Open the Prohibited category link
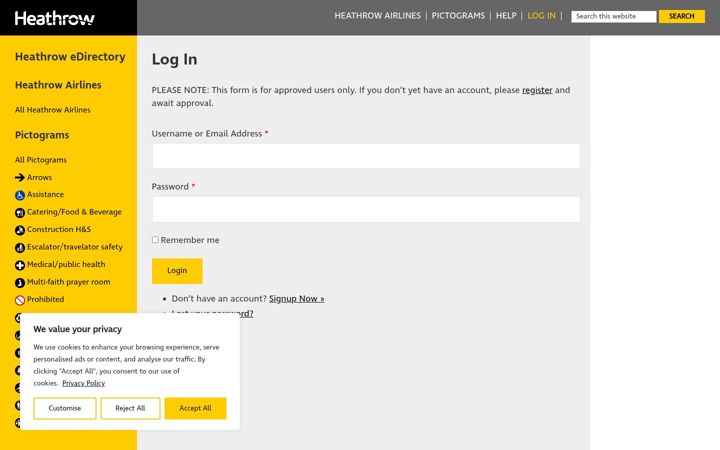 click(x=45, y=299)
